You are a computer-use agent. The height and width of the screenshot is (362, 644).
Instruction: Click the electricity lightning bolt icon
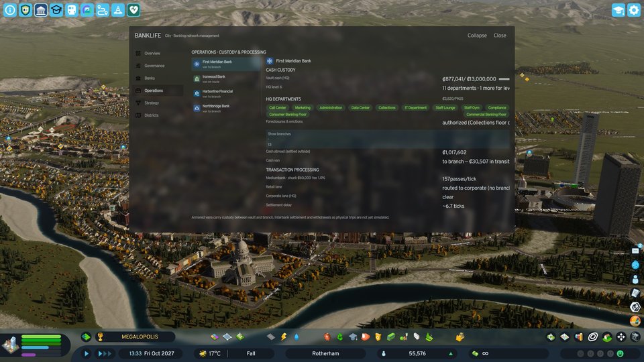pyautogui.click(x=283, y=337)
